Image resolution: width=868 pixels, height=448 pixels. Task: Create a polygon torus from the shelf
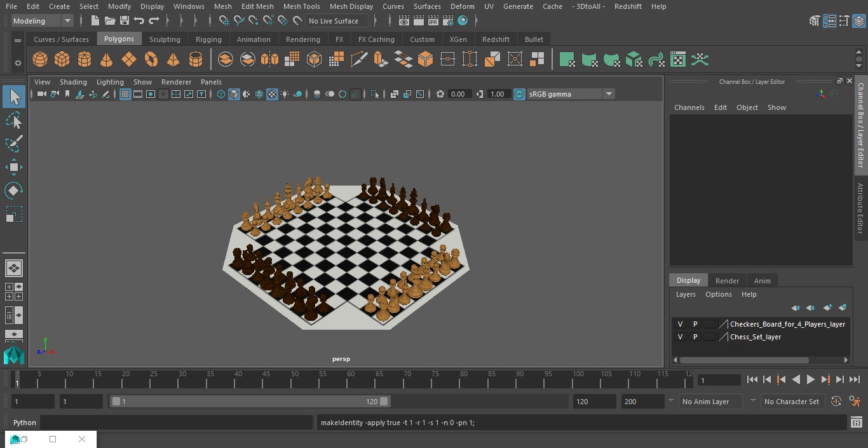[151, 60]
